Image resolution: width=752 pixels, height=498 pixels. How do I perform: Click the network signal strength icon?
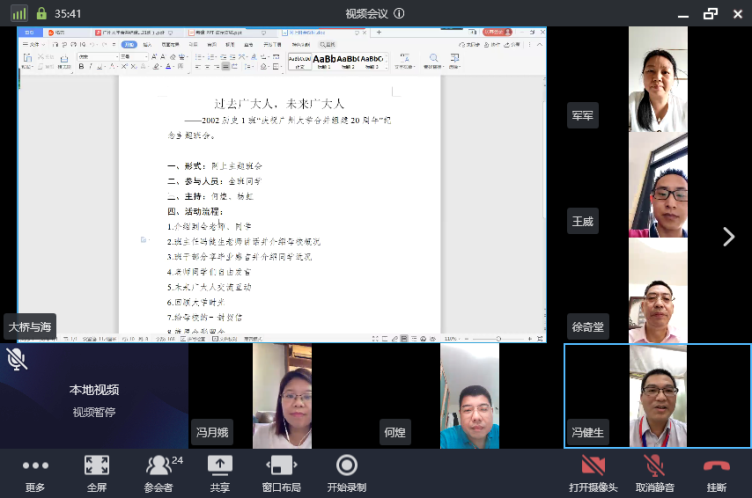pos(19,13)
